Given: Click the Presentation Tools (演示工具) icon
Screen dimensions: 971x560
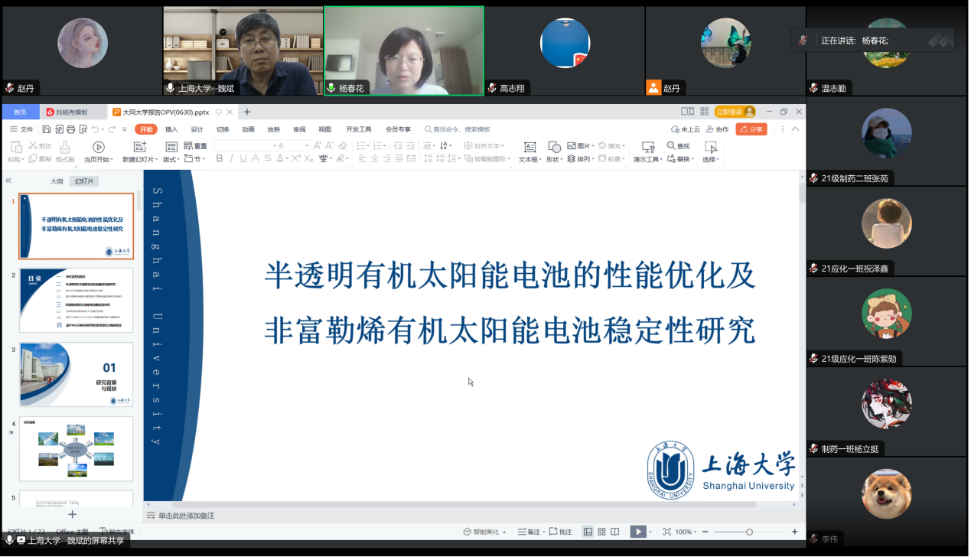Looking at the screenshot, I should 647,147.
